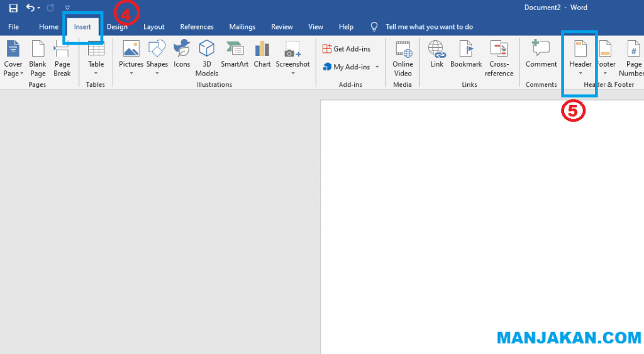Expand the Header dropdown arrow
Viewport: 644px width, 354px height.
click(580, 74)
